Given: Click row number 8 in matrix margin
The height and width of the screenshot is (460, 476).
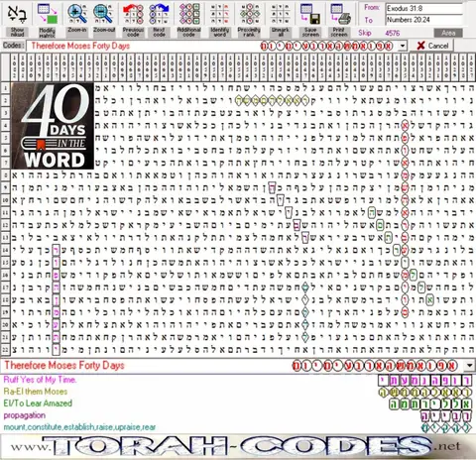Looking at the screenshot, I should click(5, 175).
